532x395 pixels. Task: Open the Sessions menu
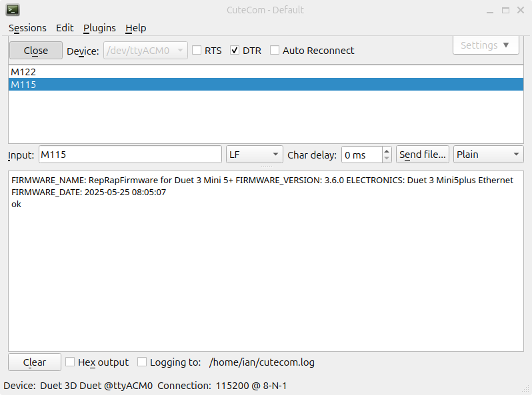(x=27, y=28)
